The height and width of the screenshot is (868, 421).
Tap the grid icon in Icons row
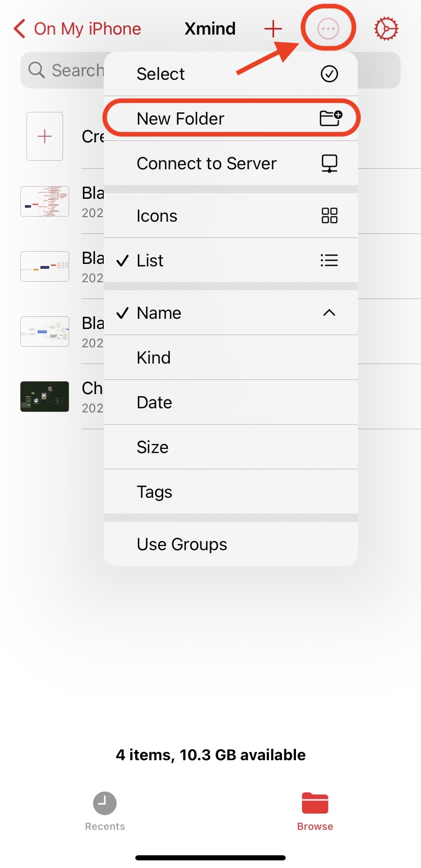(329, 216)
